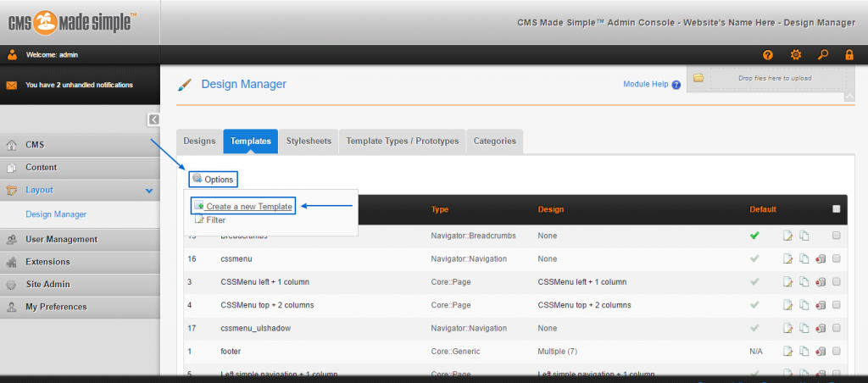Open the Template Types / Prototypes tab

pos(403,142)
